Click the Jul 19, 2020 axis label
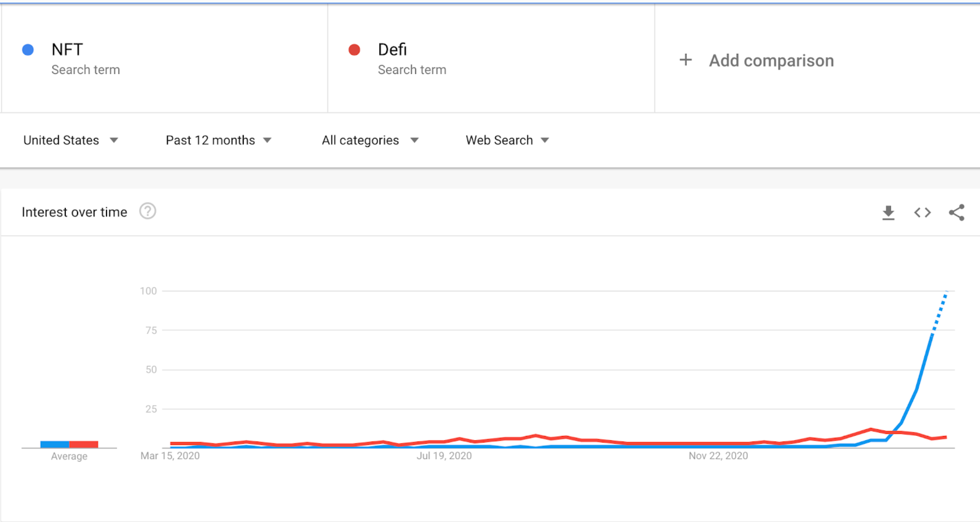Image resolution: width=980 pixels, height=522 pixels. point(444,456)
